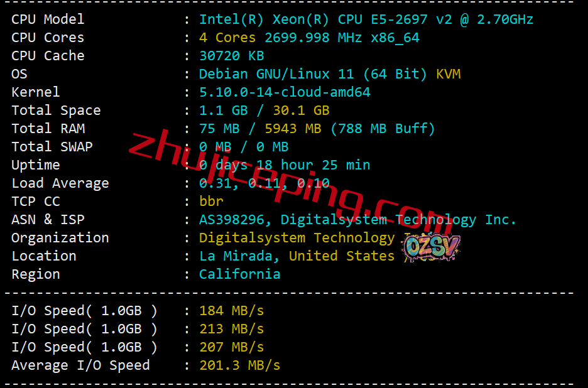Viewport: 588px width, 388px height.
Task: Click the kernel version 5.10.0-14-cloud-amd64
Action: pos(285,92)
